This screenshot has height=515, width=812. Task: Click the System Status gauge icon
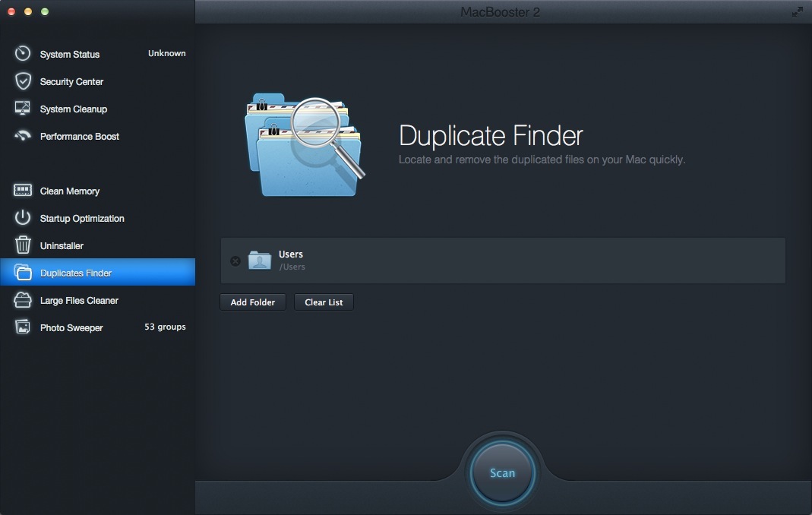[x=22, y=53]
